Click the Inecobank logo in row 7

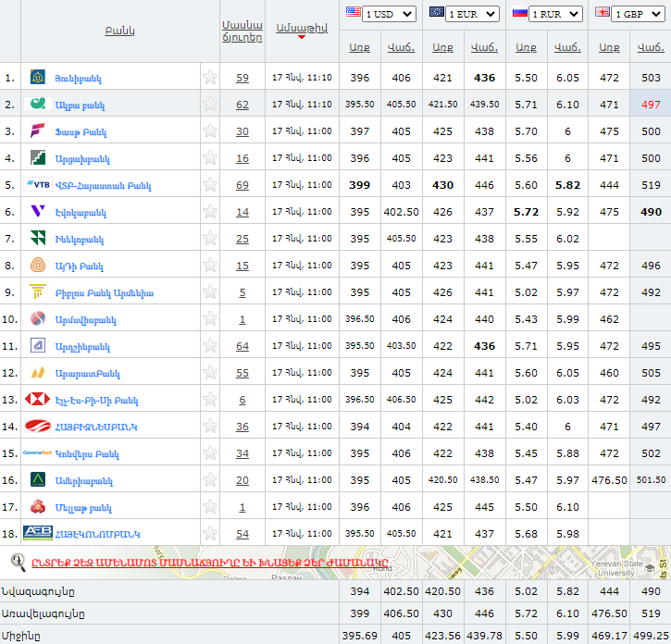pyautogui.click(x=38, y=238)
